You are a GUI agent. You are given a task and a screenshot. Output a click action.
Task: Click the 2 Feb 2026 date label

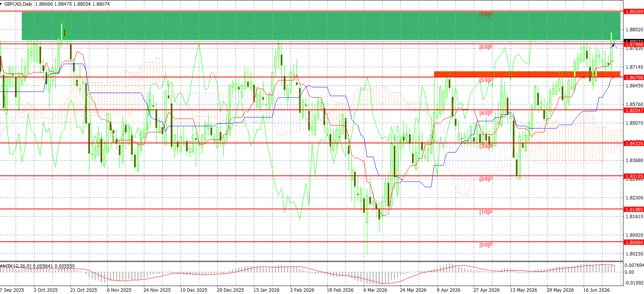[302, 290]
